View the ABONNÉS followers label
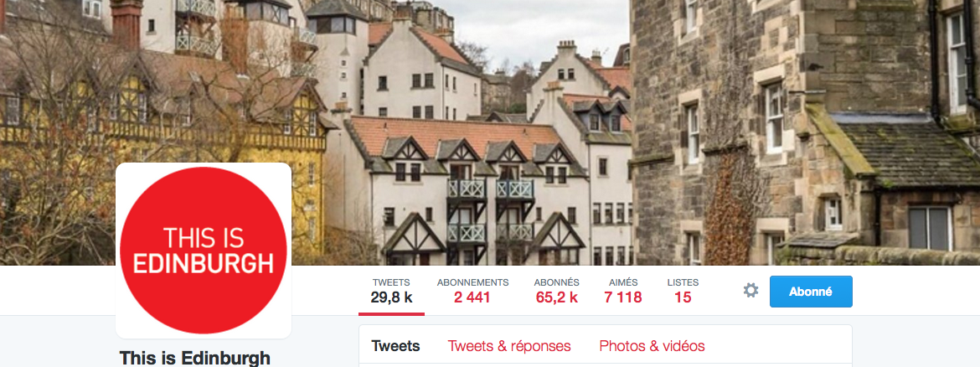The image size is (980, 367). pos(557,282)
